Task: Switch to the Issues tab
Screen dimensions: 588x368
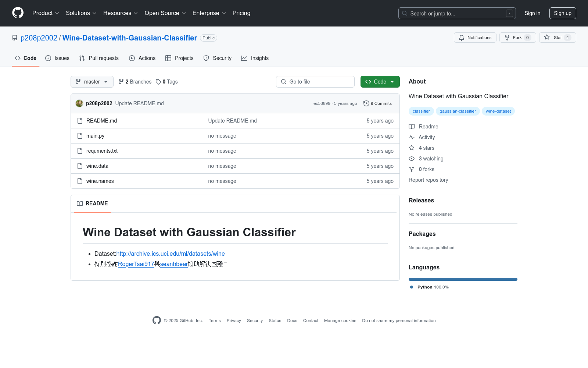Action: [57, 58]
